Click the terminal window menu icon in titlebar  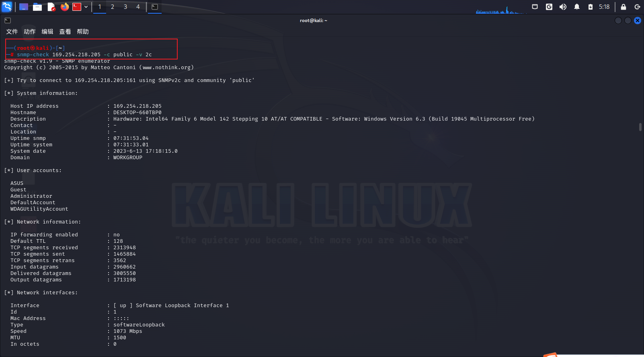(8, 21)
